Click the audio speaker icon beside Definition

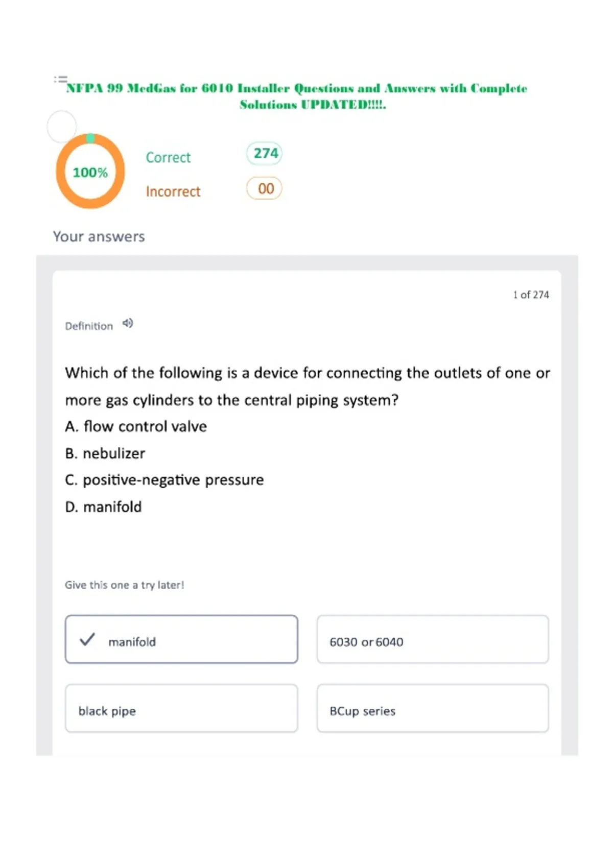point(128,323)
